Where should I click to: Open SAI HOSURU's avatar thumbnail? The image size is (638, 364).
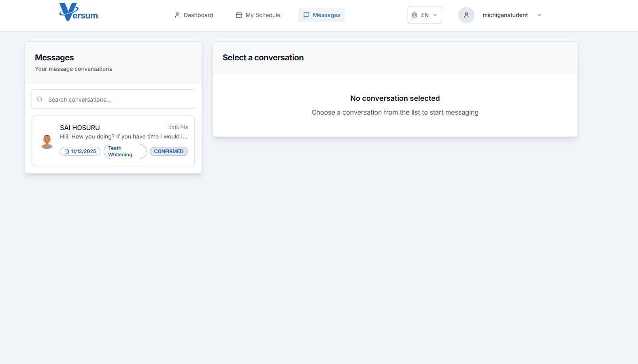(47, 141)
